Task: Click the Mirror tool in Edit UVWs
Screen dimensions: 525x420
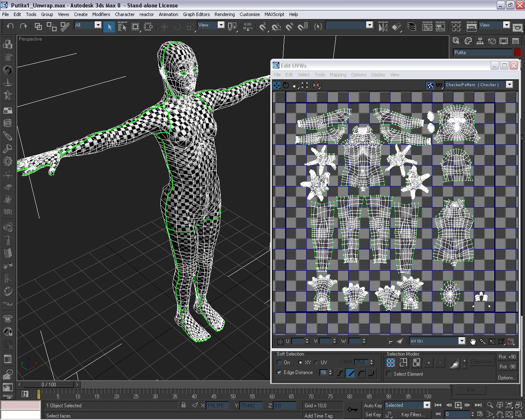Action: click(316, 85)
